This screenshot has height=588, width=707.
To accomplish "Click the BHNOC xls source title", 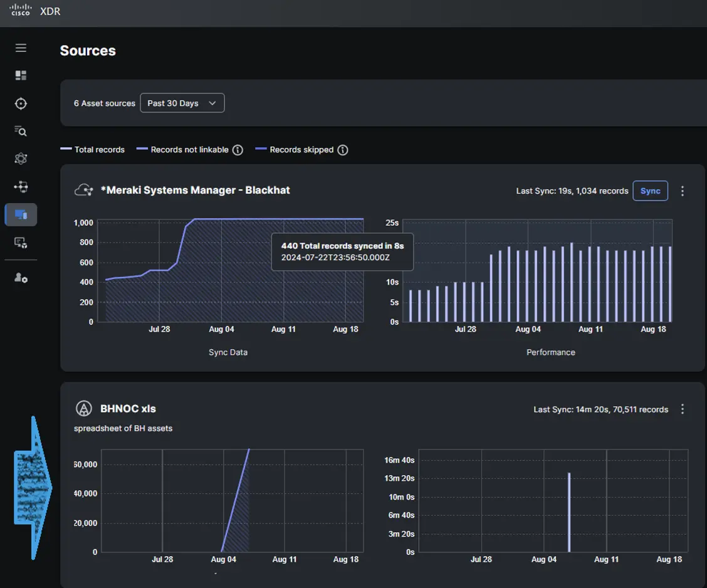I will point(128,408).
